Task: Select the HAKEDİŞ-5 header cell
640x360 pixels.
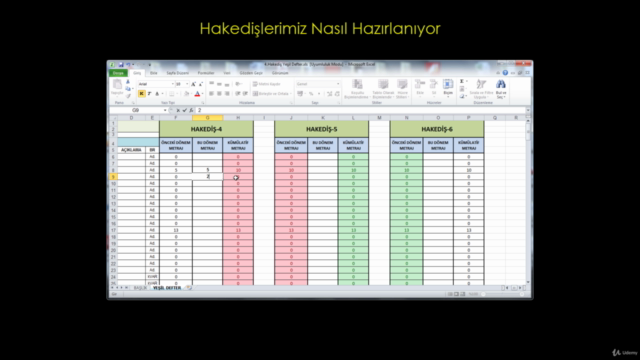Action: tap(322, 129)
